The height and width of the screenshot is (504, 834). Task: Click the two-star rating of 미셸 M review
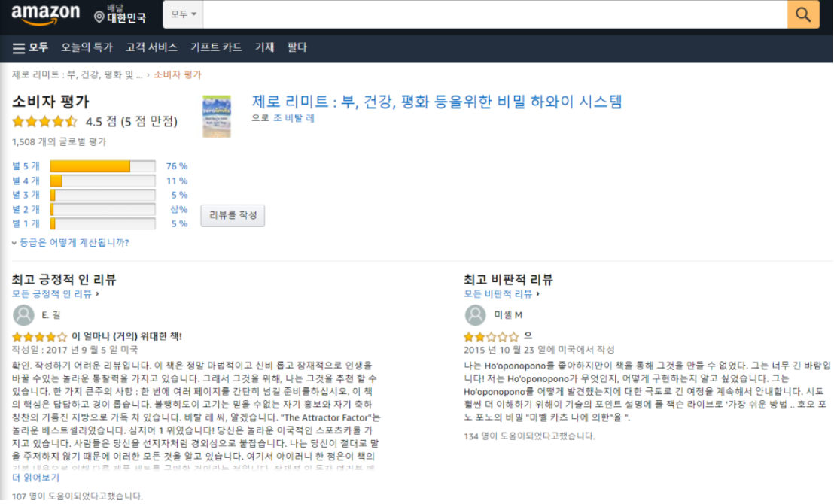[x=492, y=337]
